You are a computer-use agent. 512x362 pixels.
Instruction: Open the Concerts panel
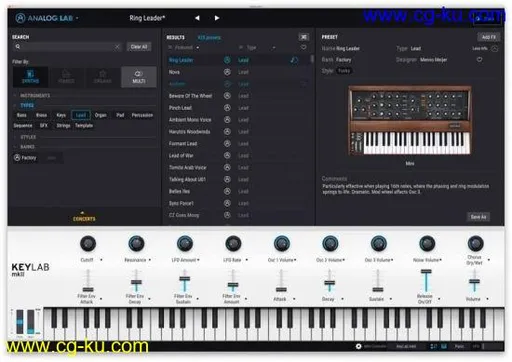[84, 217]
